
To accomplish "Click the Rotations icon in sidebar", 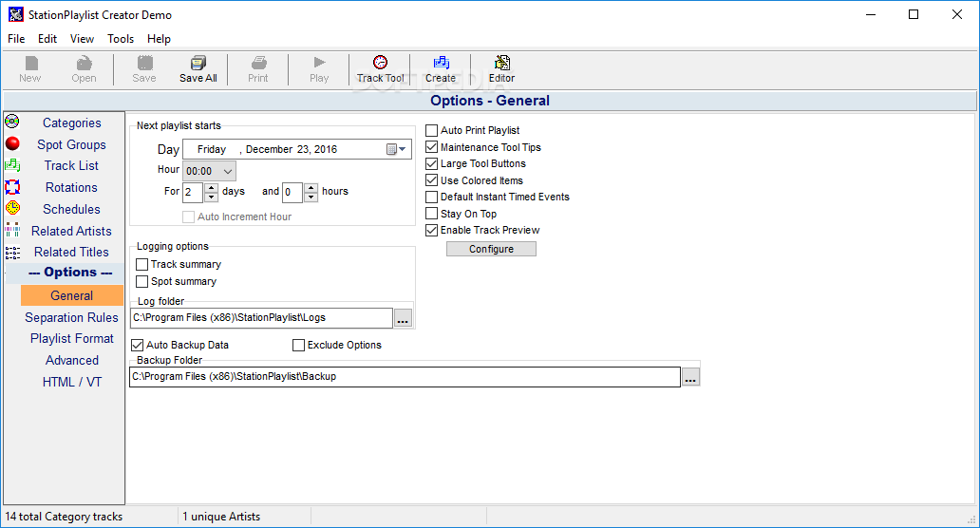I will pos(12,187).
